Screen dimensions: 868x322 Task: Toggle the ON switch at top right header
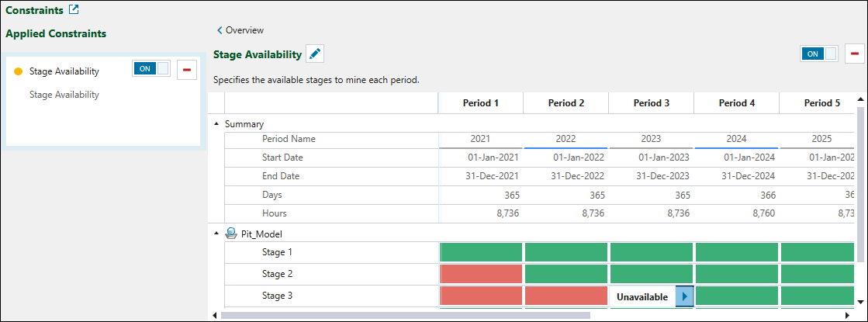pyautogui.click(x=819, y=54)
